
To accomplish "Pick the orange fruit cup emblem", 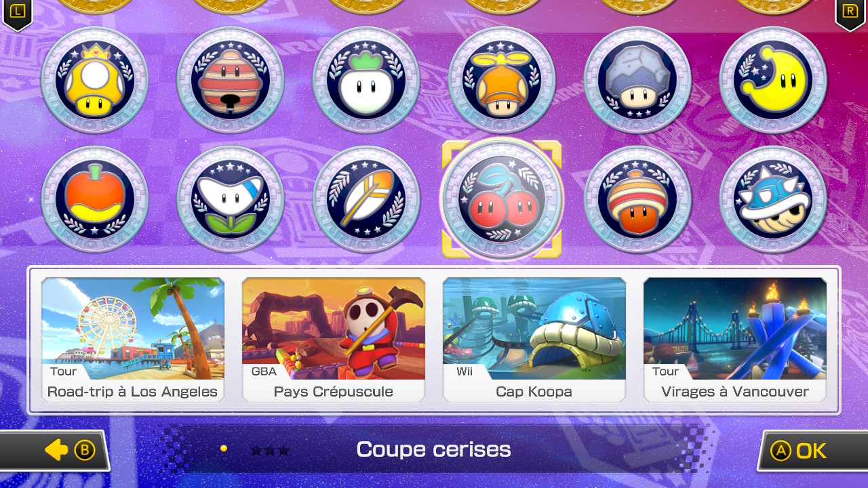I will (x=95, y=199).
